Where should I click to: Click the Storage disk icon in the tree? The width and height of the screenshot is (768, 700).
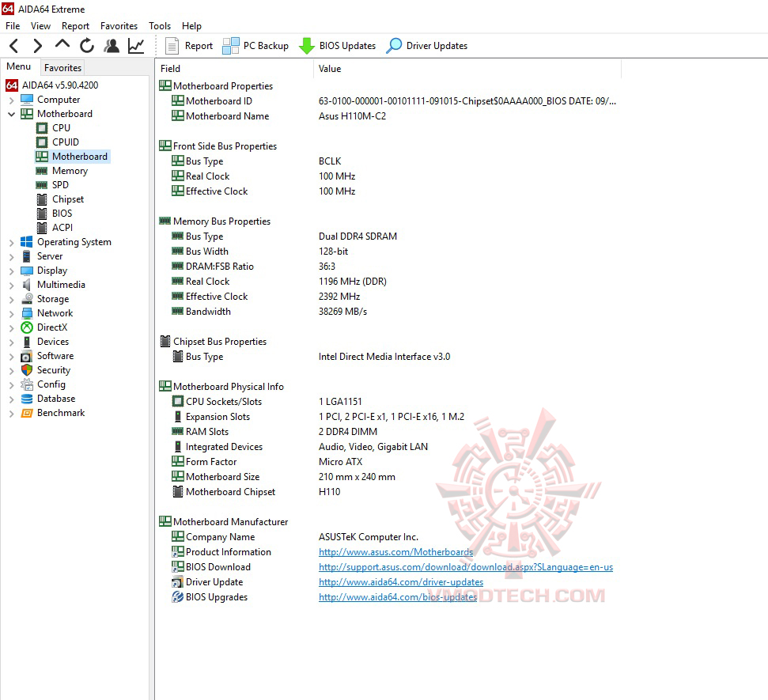point(26,299)
